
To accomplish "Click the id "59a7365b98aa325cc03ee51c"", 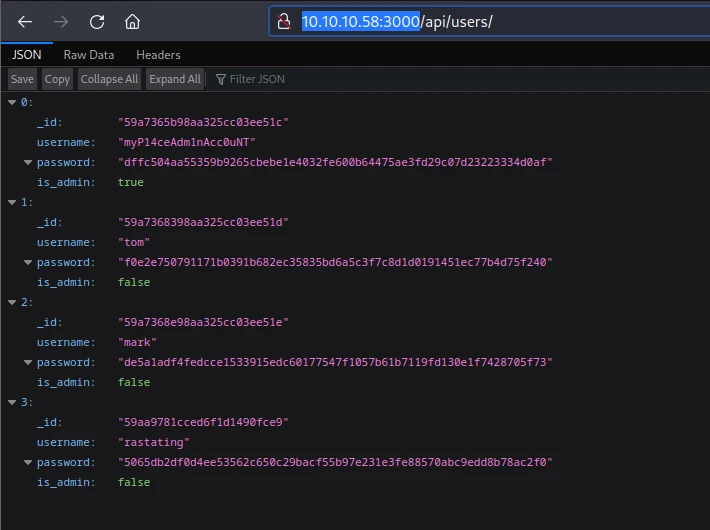I will point(203,122).
